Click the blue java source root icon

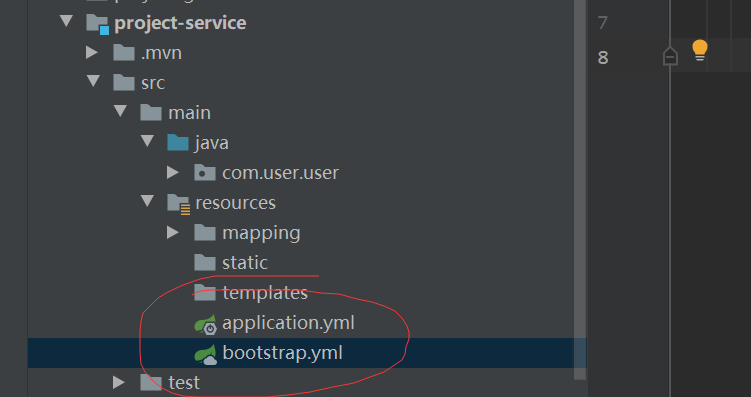[x=178, y=143]
